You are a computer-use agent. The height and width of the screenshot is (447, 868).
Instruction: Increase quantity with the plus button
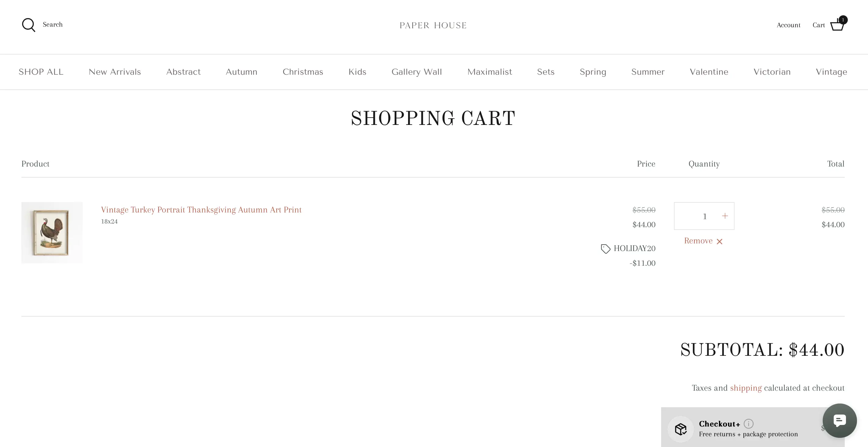pos(725,216)
